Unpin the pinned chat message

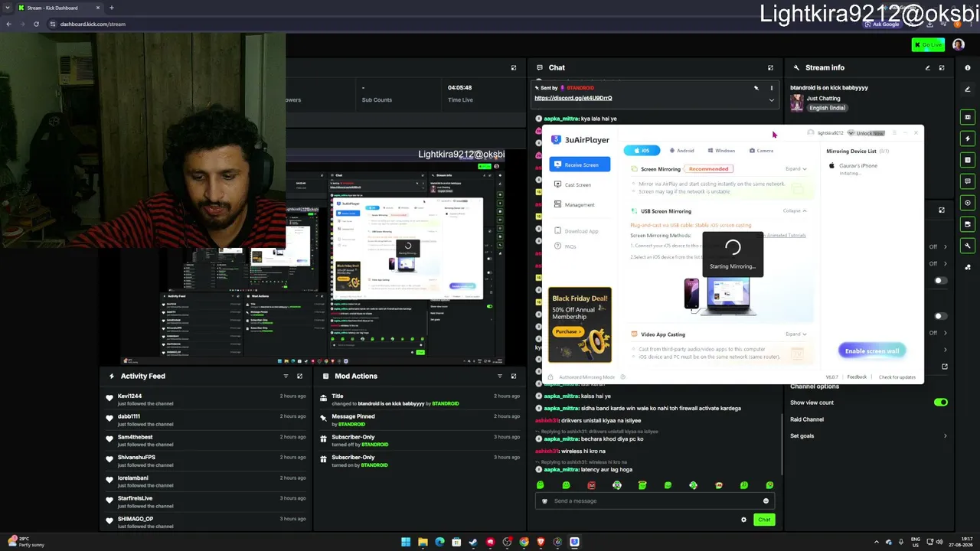pyautogui.click(x=756, y=88)
